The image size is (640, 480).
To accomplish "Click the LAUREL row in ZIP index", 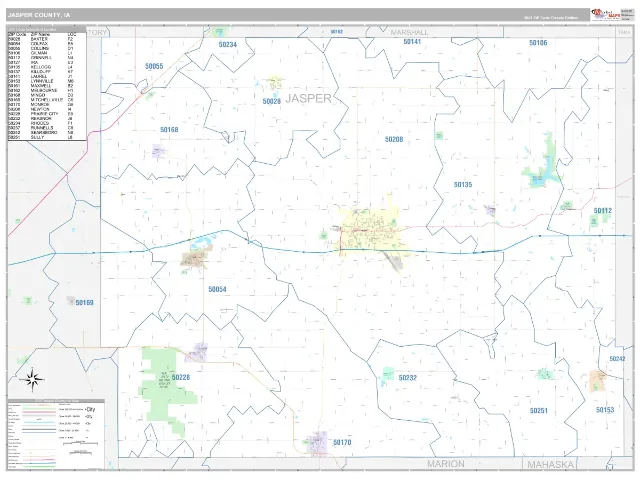I will (x=41, y=76).
